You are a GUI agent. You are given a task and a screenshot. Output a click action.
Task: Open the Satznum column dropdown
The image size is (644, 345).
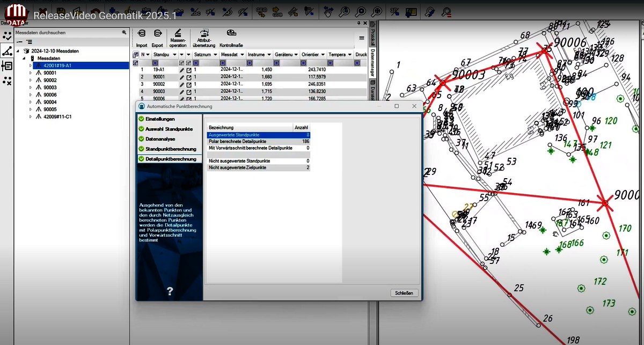coord(215,55)
